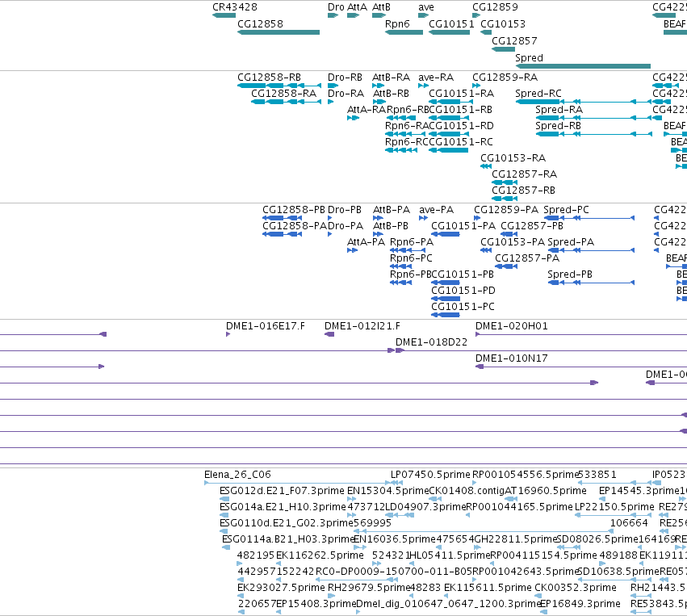Open the CG10153 gene glyph

[x=486, y=32]
